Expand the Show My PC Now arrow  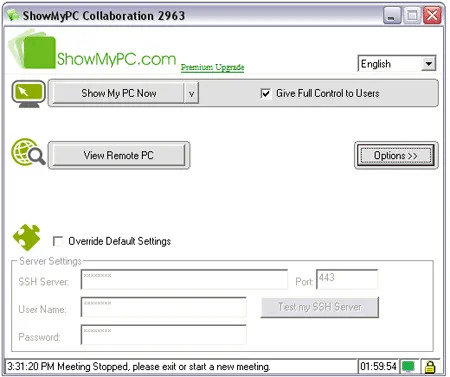191,94
